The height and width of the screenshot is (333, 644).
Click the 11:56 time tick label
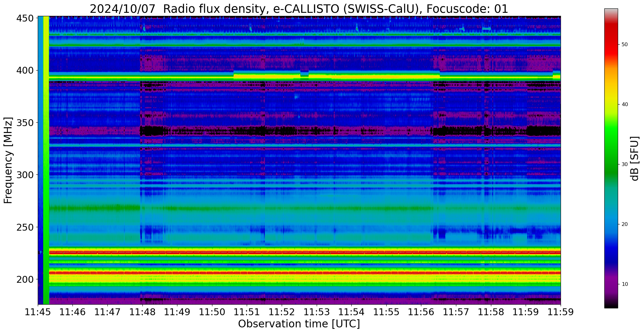(421, 312)
